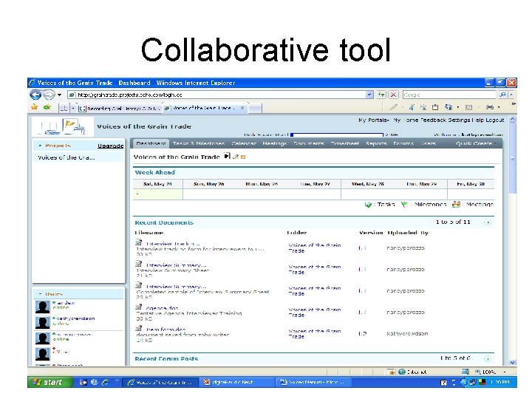The image size is (532, 399).
Task: Click the document icon for Agenda.doc
Action: [x=138, y=307]
